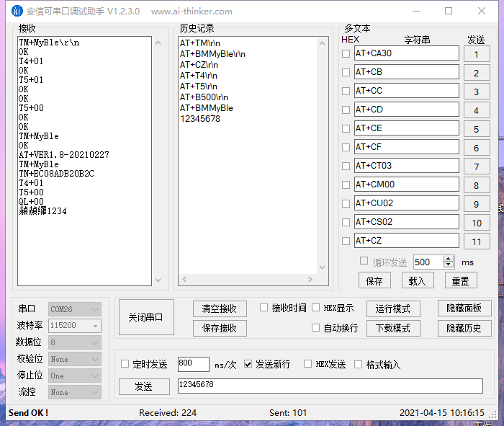Open the 串口 COM26 dropdown
The height and width of the screenshot is (426, 504).
[x=75, y=309]
